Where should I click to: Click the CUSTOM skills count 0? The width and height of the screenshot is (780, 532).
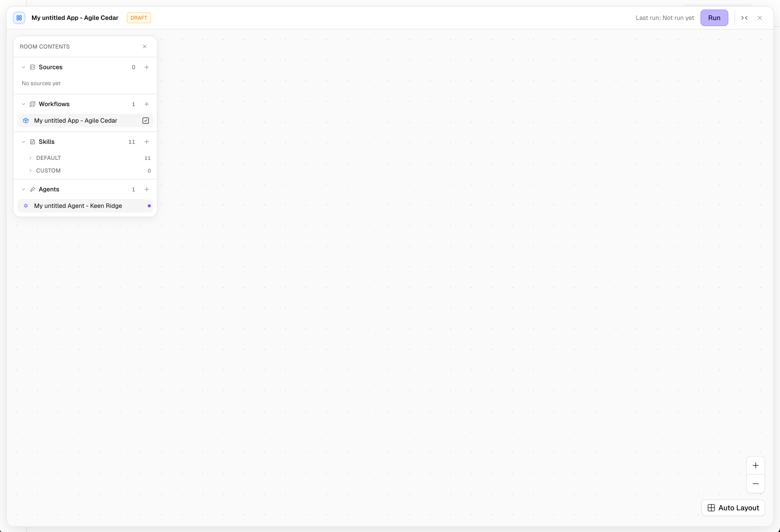[x=149, y=170]
